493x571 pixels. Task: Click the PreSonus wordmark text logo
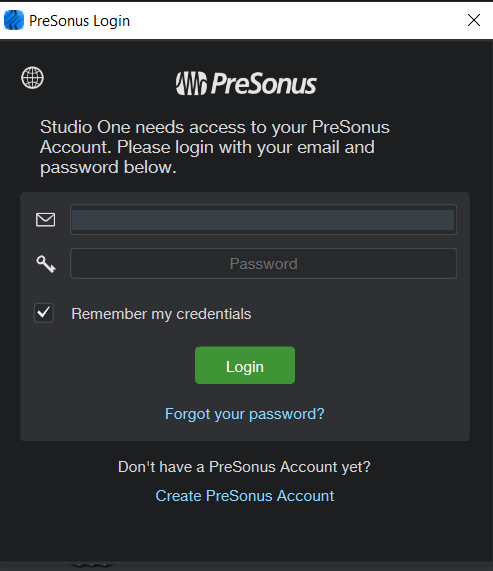pyautogui.click(x=264, y=83)
